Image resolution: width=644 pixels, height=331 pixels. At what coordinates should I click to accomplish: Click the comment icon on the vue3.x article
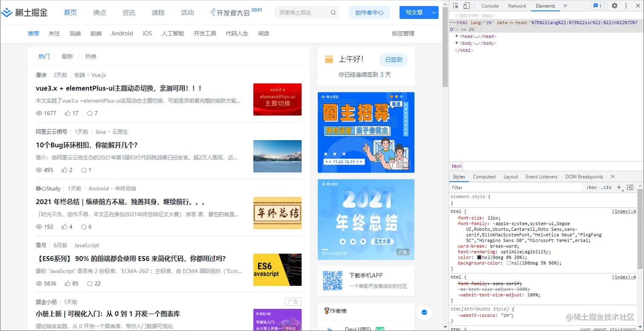(x=89, y=113)
